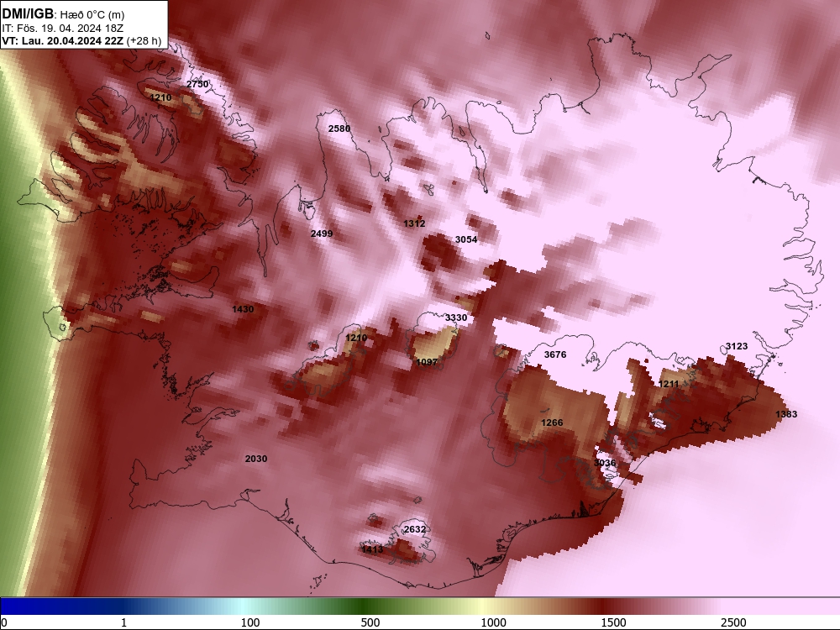Pick the dark green segment of the colour bar
Viewport: 840px width, 630px height.
[x=365, y=606]
